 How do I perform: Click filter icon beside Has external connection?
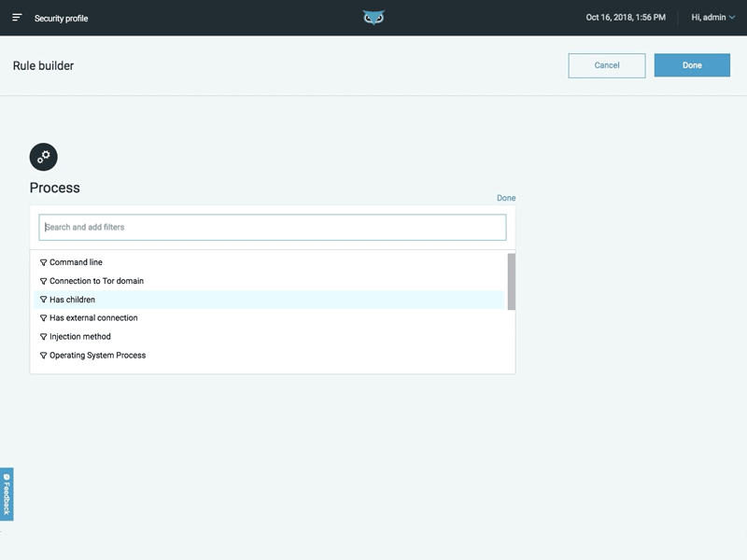[x=43, y=318]
